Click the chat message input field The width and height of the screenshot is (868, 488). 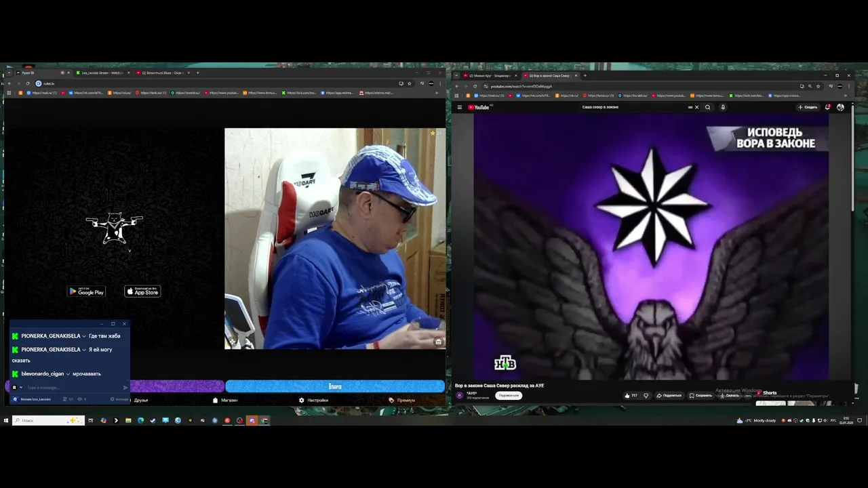(73, 388)
